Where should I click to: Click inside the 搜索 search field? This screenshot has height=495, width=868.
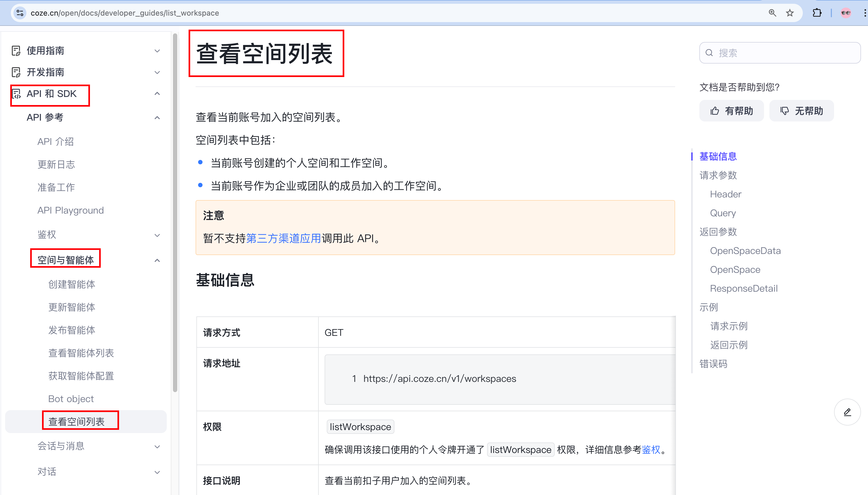click(x=765, y=53)
